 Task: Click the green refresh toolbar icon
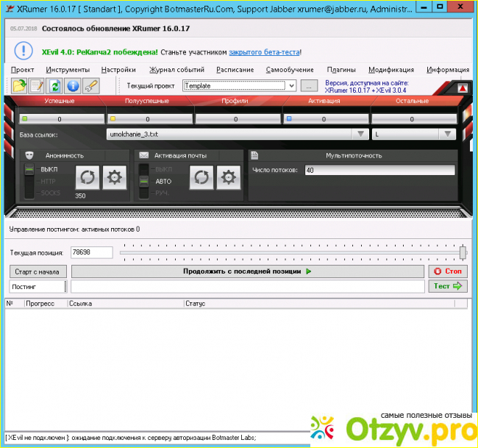(54, 85)
